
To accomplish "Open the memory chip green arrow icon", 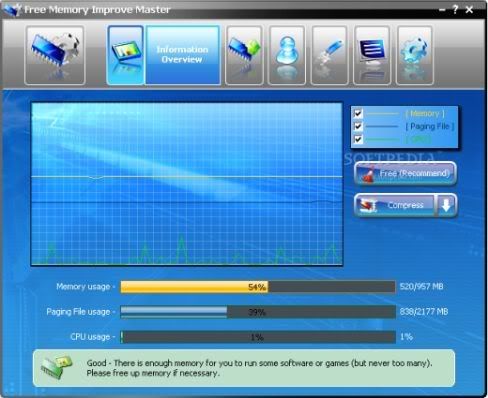I will [244, 55].
